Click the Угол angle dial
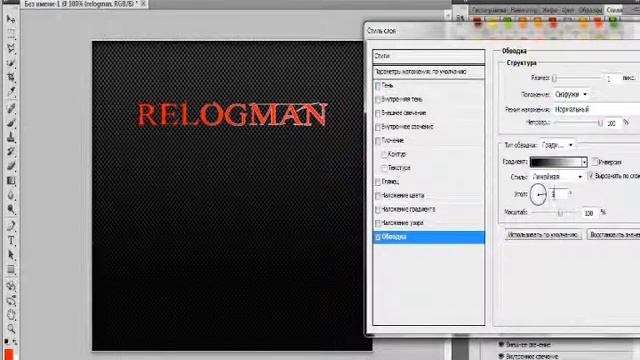The width and height of the screenshot is (640, 360). click(x=538, y=194)
